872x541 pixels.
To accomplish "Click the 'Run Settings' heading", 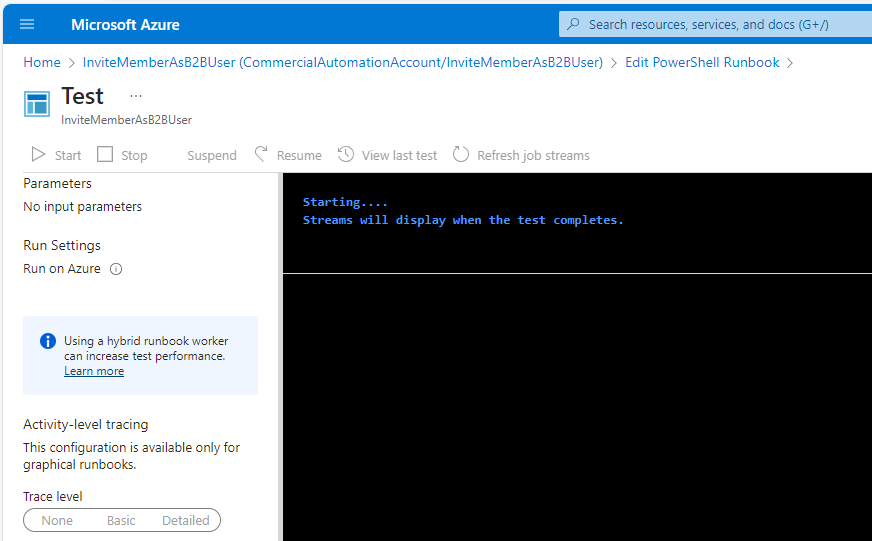I will [62, 245].
